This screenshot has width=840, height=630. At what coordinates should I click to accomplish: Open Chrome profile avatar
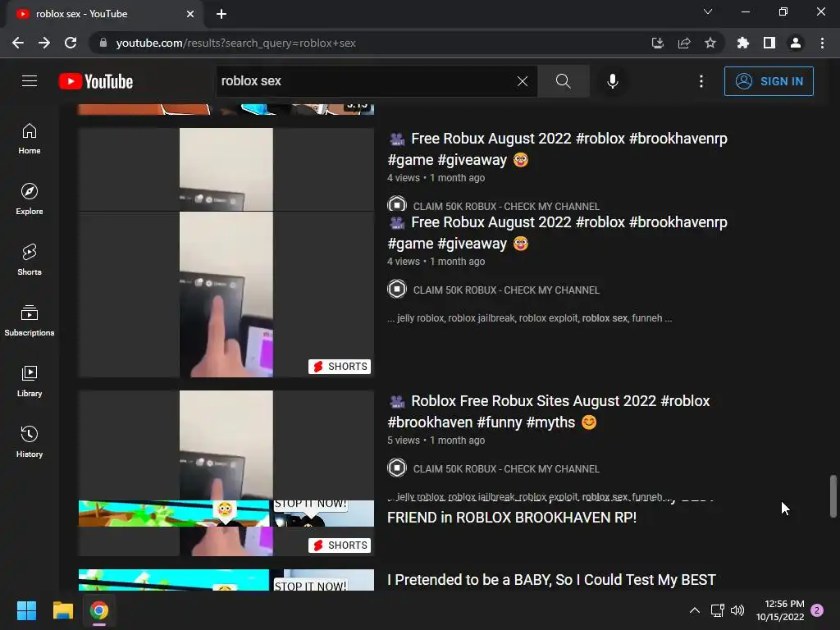[x=796, y=43]
